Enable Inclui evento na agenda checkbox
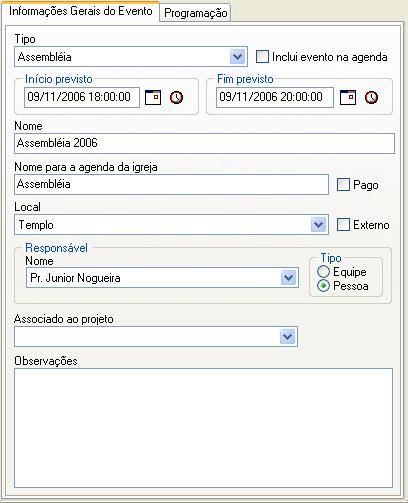This screenshot has height=503, width=408. [x=262, y=57]
